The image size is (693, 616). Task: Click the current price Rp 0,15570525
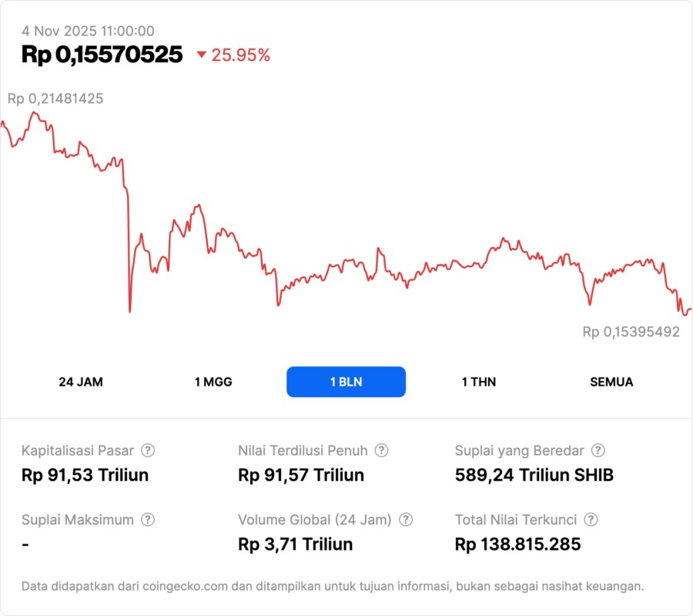(102, 55)
